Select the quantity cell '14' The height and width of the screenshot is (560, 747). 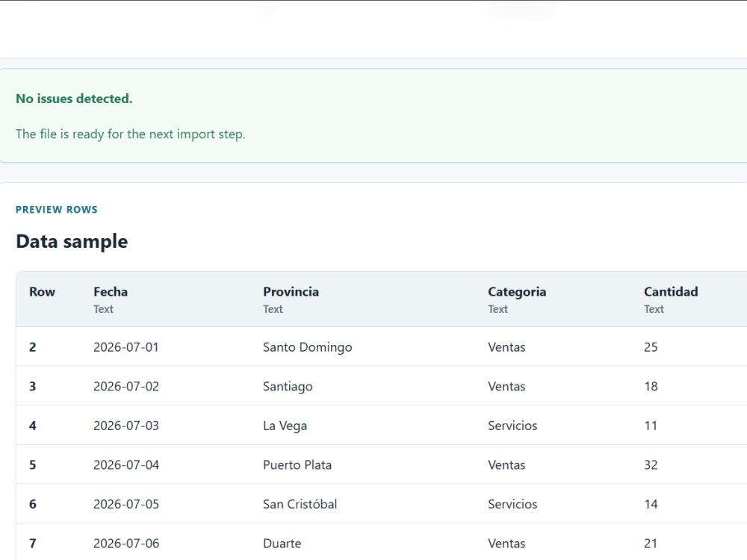click(x=651, y=504)
